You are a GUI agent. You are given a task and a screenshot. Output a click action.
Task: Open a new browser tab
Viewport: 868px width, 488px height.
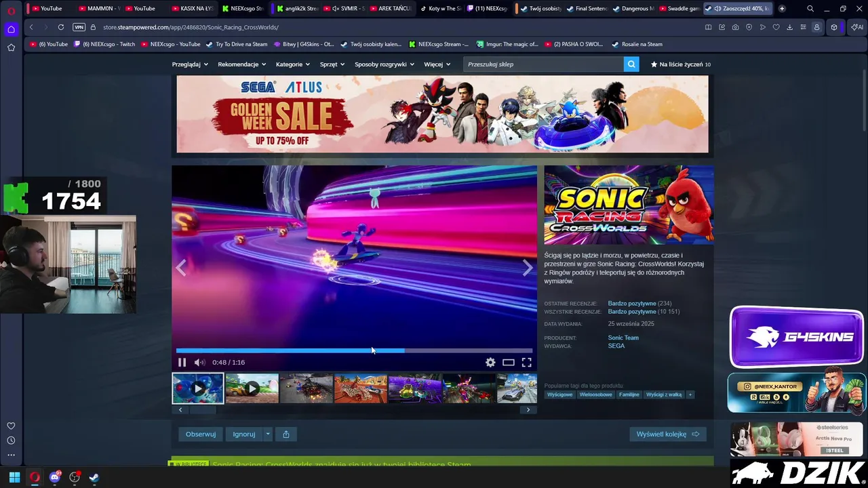tap(782, 9)
